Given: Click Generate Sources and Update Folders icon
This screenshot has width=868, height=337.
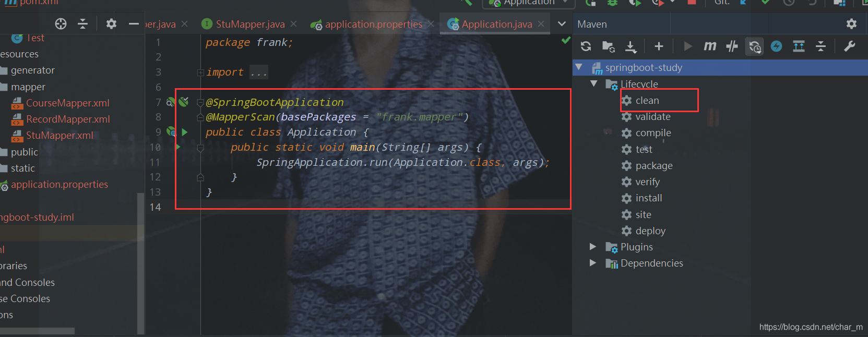Looking at the screenshot, I should [x=609, y=46].
